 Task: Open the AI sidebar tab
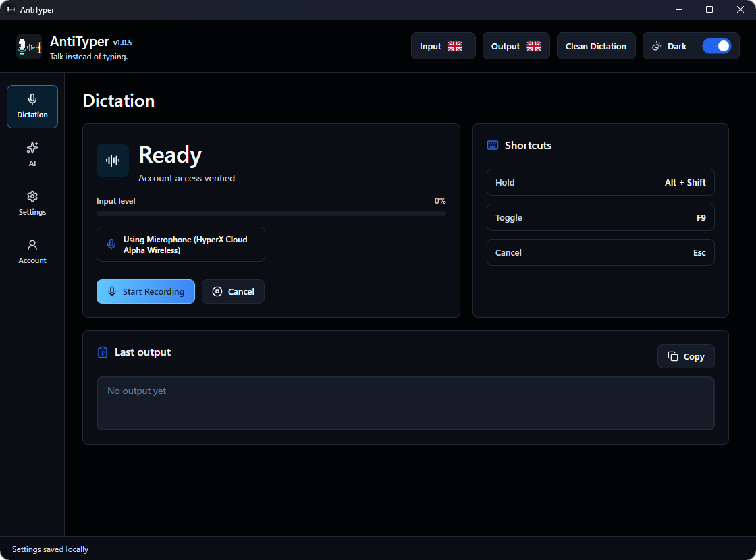(x=32, y=155)
